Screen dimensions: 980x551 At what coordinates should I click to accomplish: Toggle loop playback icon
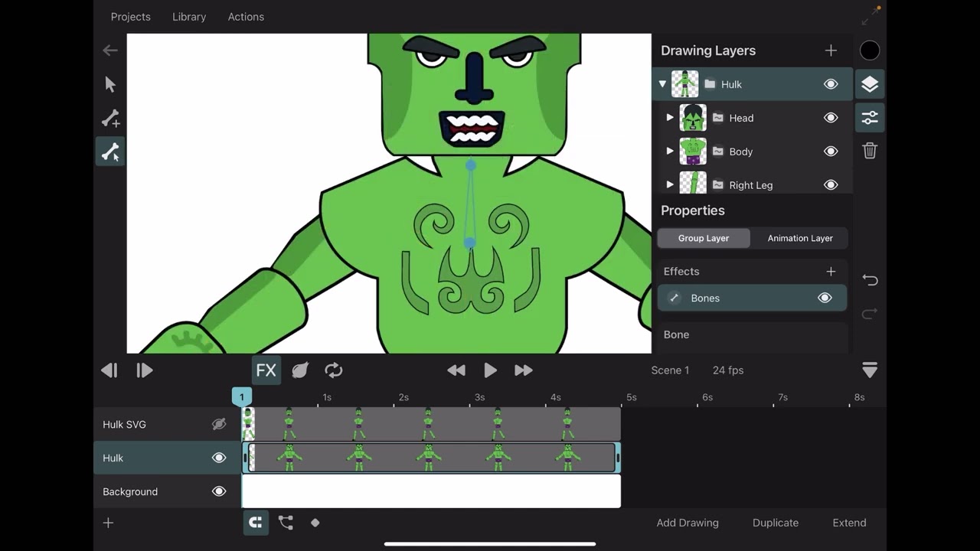pyautogui.click(x=334, y=370)
